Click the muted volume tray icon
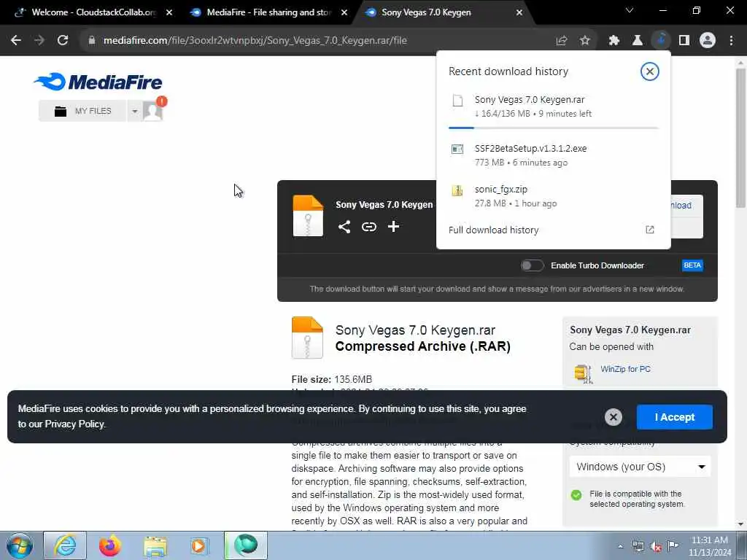This screenshot has height=560, width=747. [656, 546]
